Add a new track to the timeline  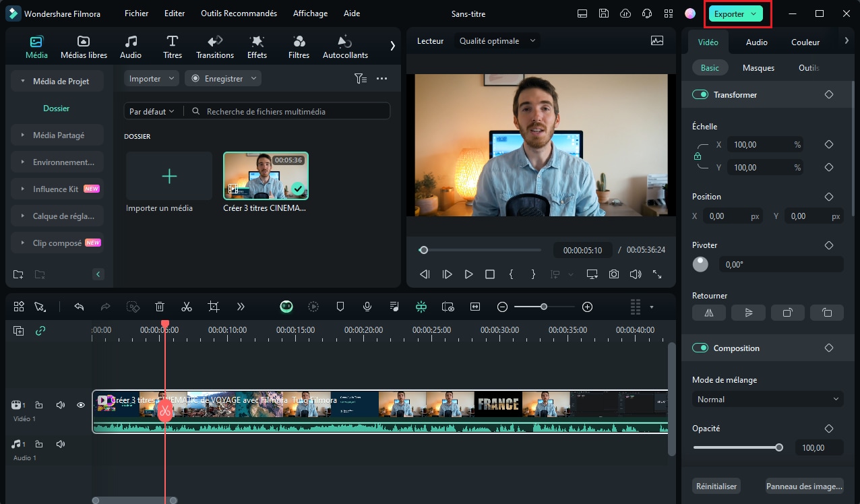click(x=18, y=331)
